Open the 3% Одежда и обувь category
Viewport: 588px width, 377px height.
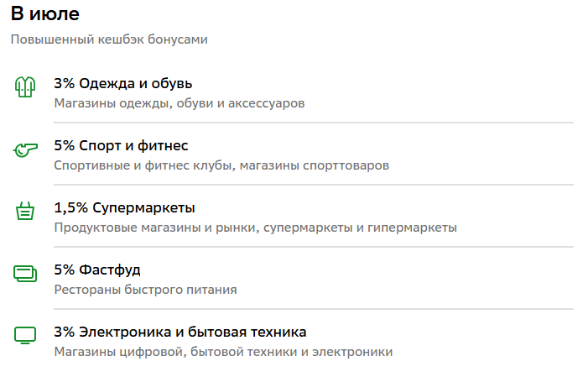(x=123, y=83)
